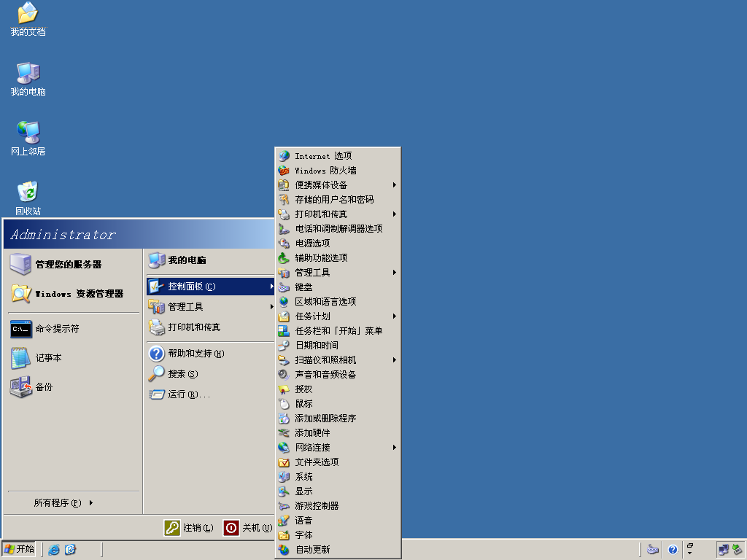Open 文件夹选项
Screen dimensions: 747x560
(338, 462)
